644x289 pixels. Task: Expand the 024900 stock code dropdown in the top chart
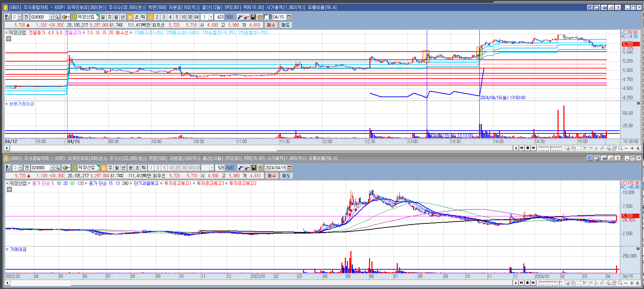pos(51,17)
